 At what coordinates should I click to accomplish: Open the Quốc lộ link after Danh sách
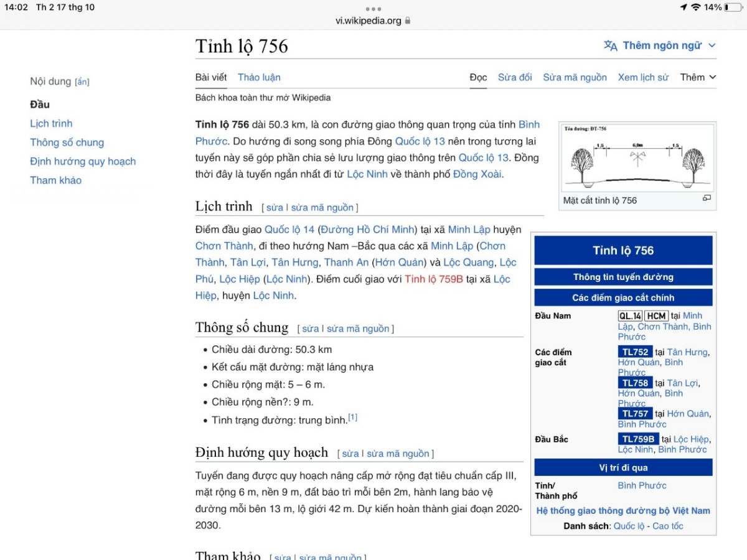629,526
